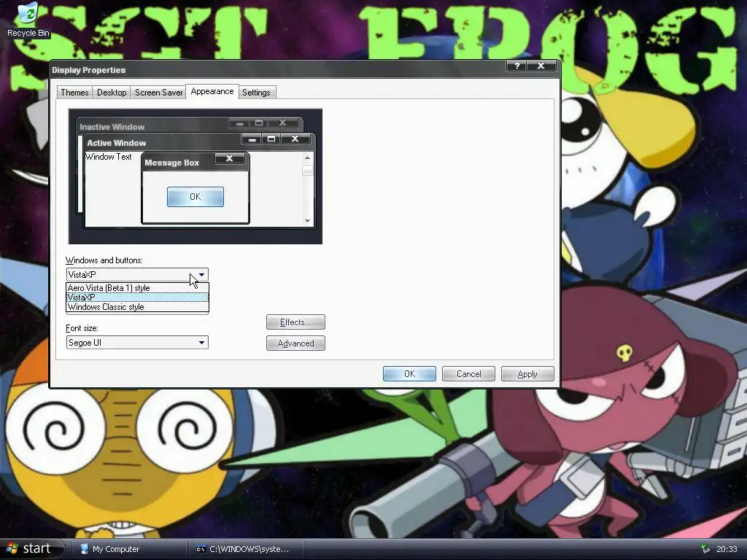
Task: Click the preview Message Box OK button
Action: click(196, 197)
